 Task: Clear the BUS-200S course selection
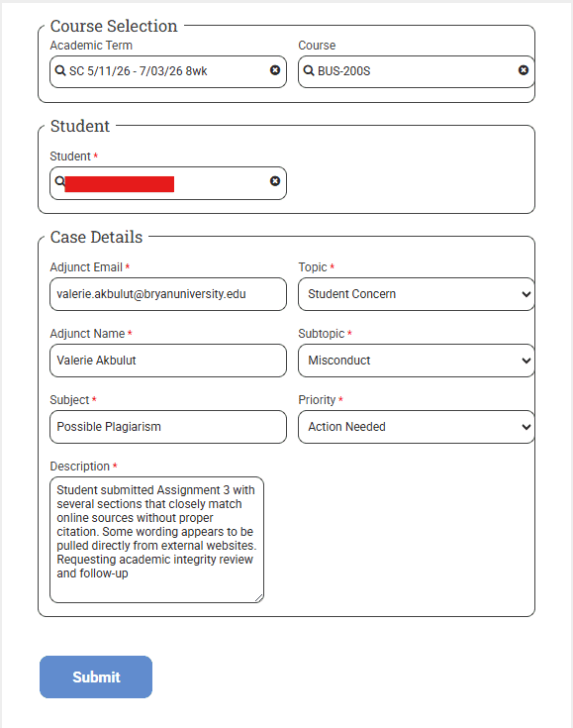524,70
